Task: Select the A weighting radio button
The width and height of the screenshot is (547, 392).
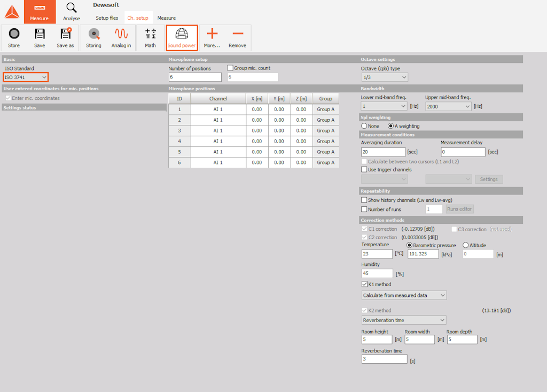Action: click(390, 126)
